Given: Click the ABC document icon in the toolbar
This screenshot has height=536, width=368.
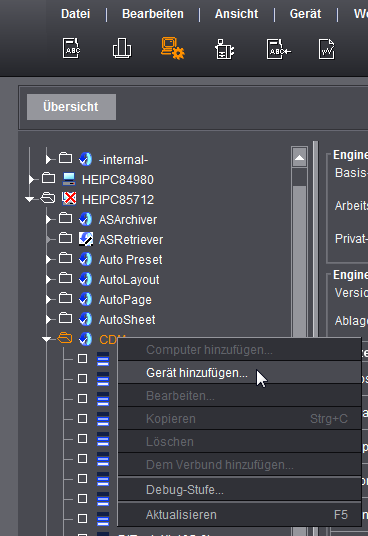Looking at the screenshot, I should pos(71,49).
